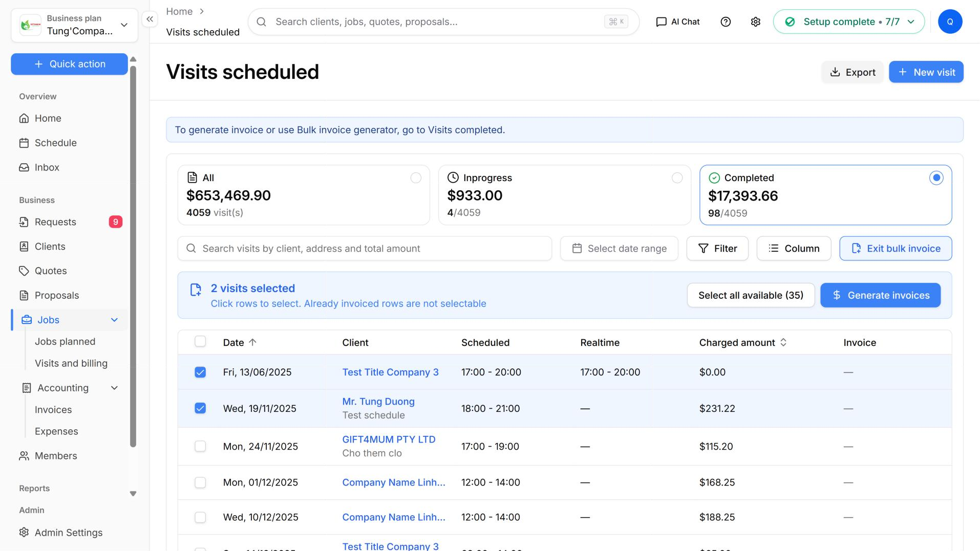Open the Select date range picker
Viewport: 980px width, 551px height.
(619, 249)
